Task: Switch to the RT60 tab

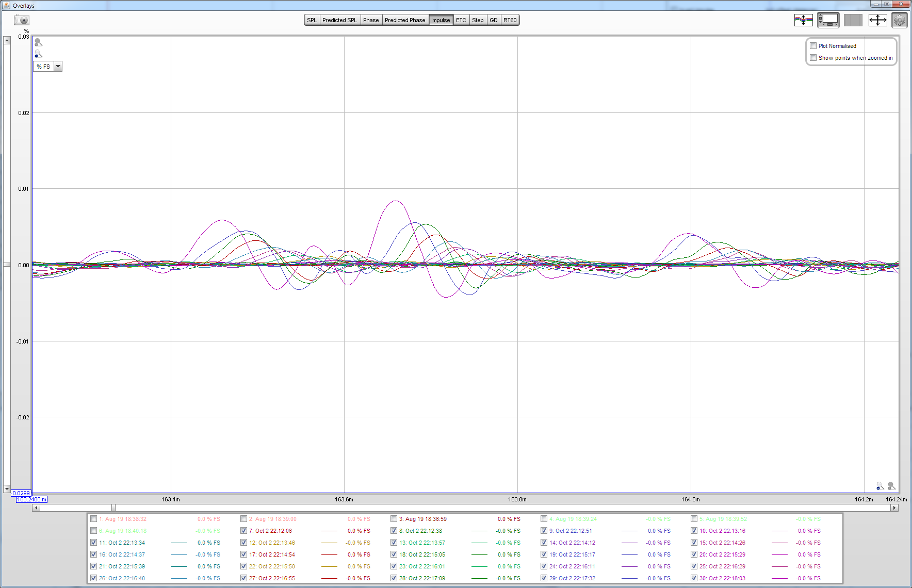Action: 510,20
